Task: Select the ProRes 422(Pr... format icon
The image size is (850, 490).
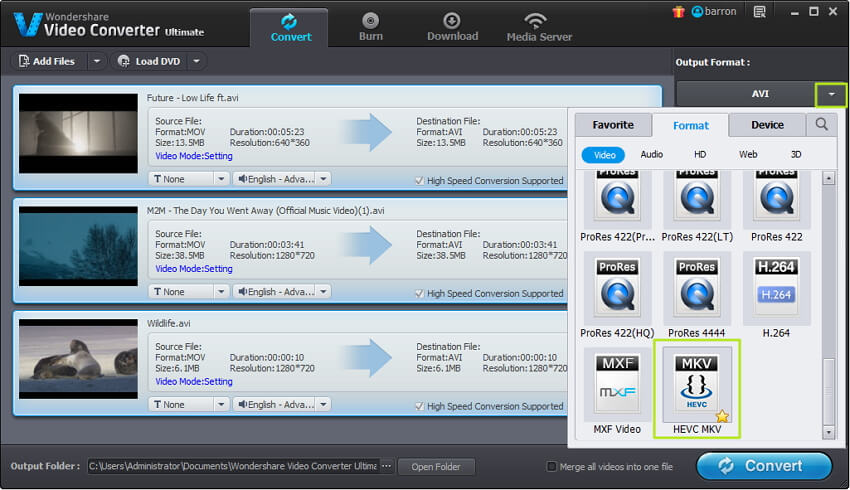Action: (617, 198)
